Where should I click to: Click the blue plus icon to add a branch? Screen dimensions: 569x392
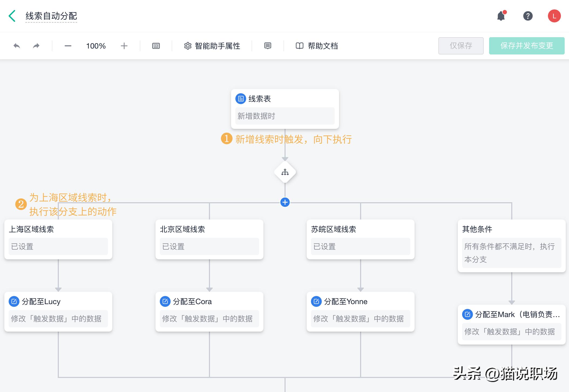pyautogui.click(x=285, y=202)
